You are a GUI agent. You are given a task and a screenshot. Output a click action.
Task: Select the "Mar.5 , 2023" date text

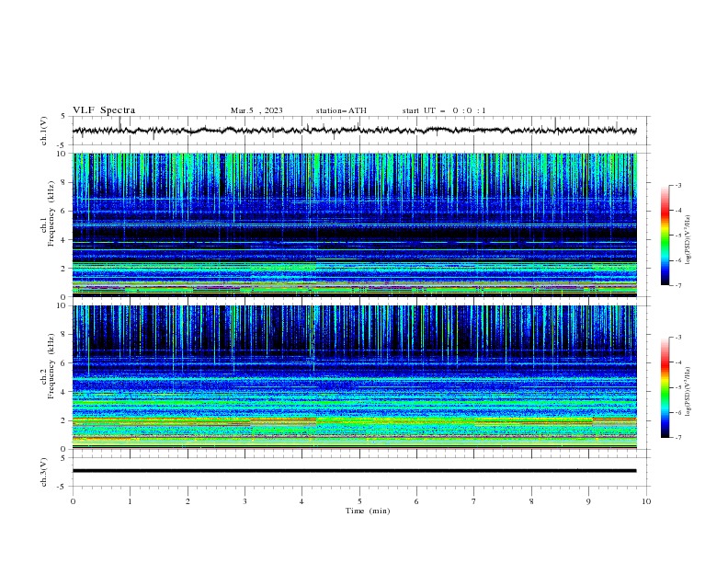tap(256, 110)
